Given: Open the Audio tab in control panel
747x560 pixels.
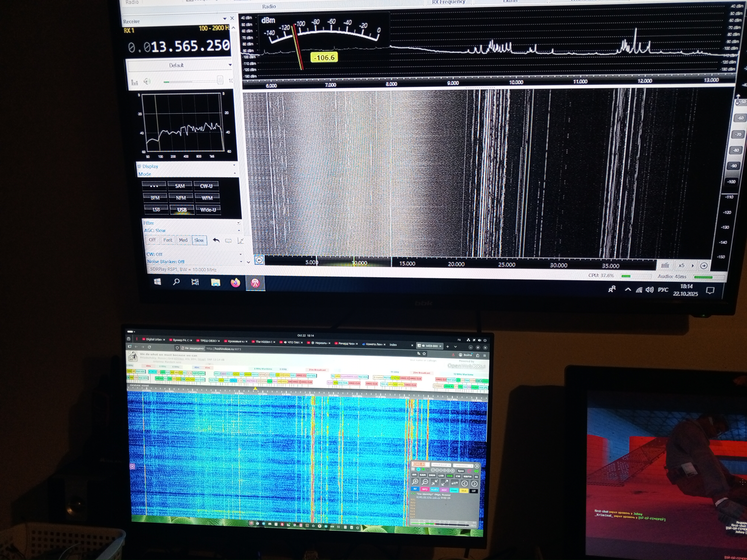Looking at the screenshot, I should [x=435, y=489].
